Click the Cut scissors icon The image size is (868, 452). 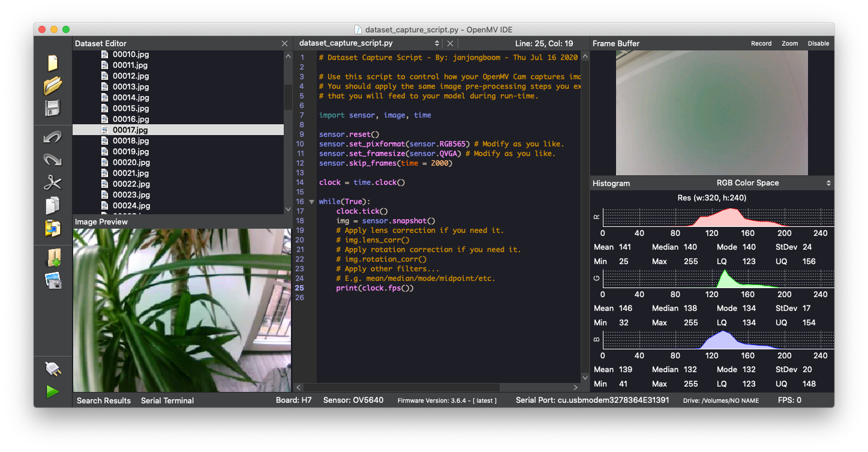coord(53,182)
